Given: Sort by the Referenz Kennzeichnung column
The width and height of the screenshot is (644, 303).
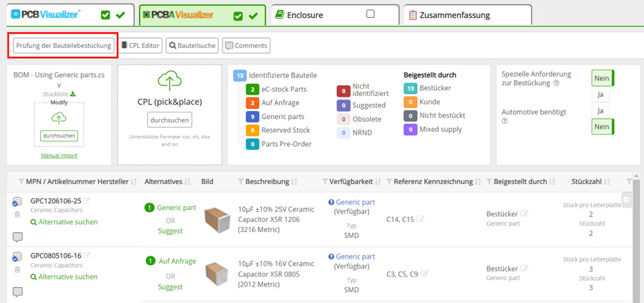Looking at the screenshot, I should coord(478,182).
